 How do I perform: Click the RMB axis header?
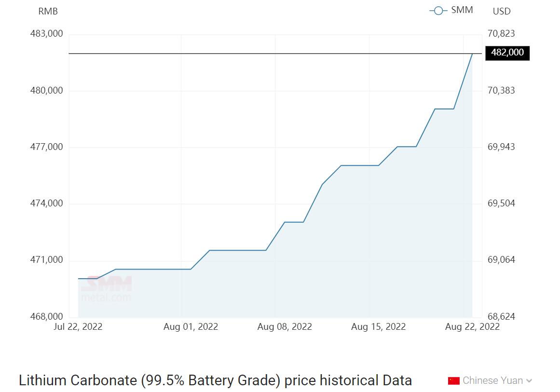click(48, 11)
